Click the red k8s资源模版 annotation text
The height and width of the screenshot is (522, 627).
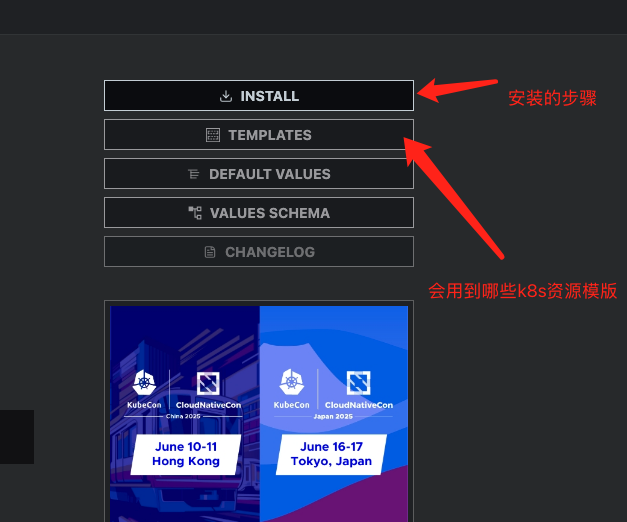(x=568, y=291)
